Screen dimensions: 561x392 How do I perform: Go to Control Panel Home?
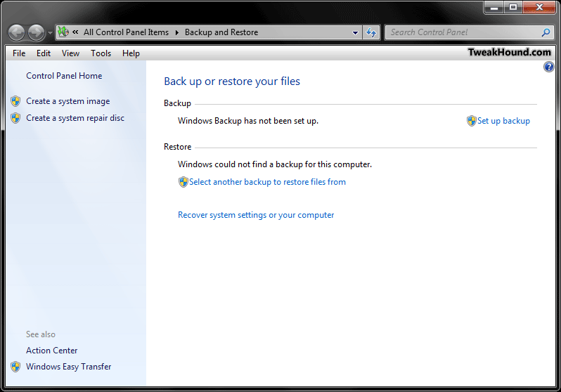[x=64, y=76]
